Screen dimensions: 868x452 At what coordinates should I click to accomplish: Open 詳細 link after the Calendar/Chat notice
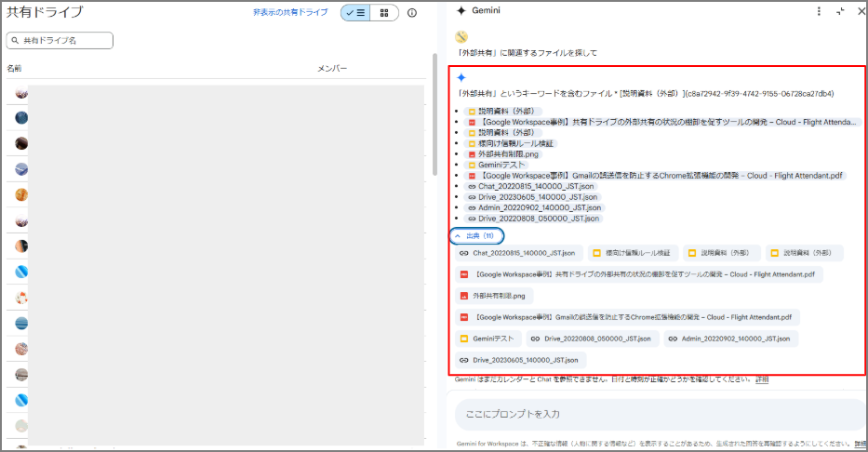(762, 379)
